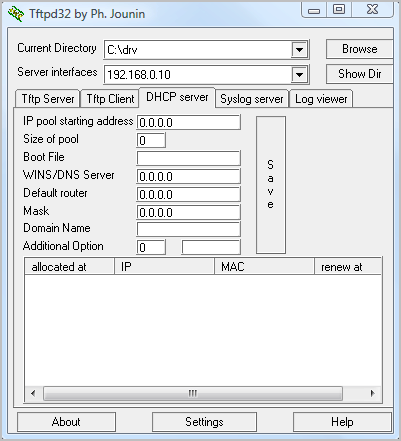This screenshot has height=441, width=401.
Task: Expand the Server interfaces dropdown arrow
Action: pyautogui.click(x=299, y=75)
